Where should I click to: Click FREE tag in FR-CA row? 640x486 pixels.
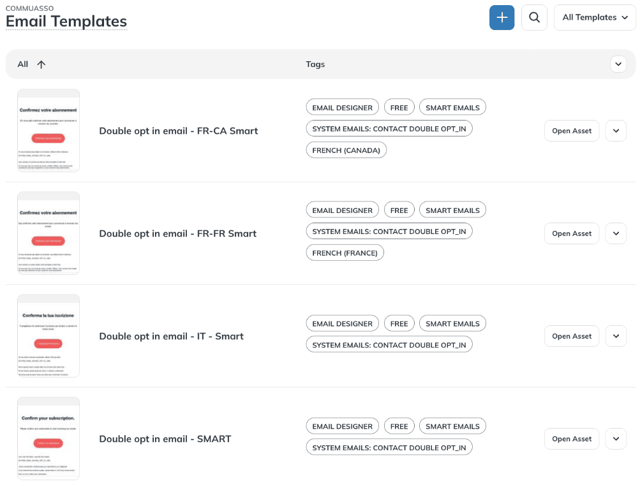(399, 108)
